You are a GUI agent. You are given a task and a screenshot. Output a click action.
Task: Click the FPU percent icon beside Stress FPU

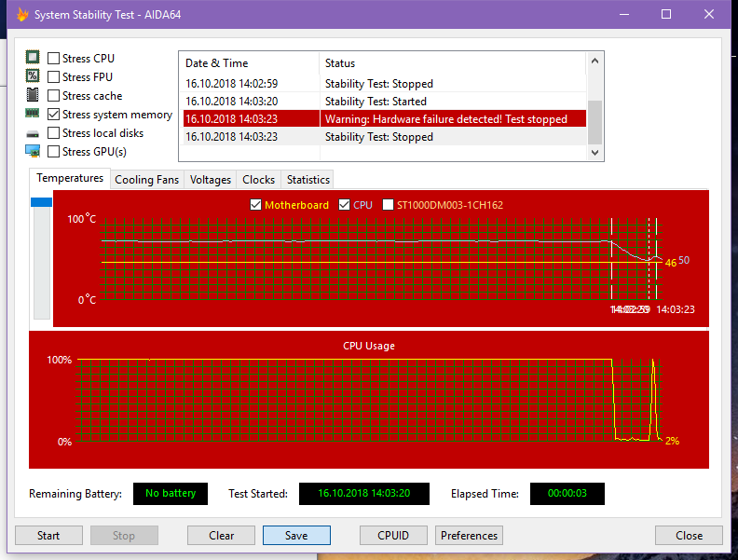[x=33, y=75]
